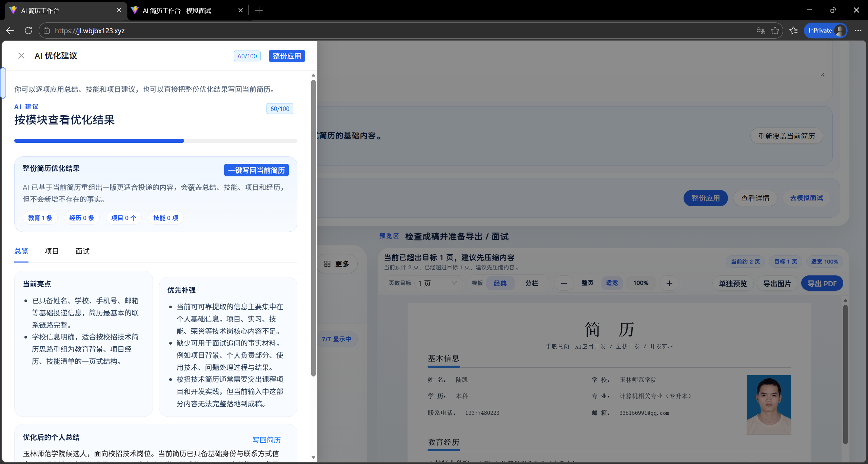Refresh the page with the reload icon
Image resolution: width=868 pixels, height=464 pixels.
28,31
